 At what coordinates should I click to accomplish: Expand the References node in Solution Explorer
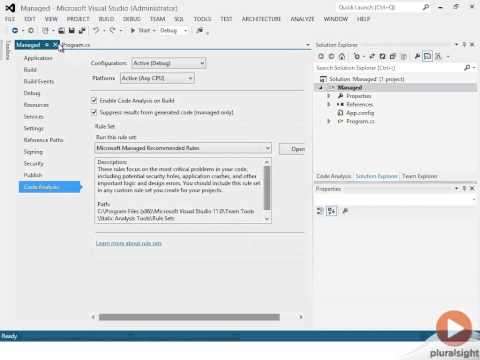point(329,104)
